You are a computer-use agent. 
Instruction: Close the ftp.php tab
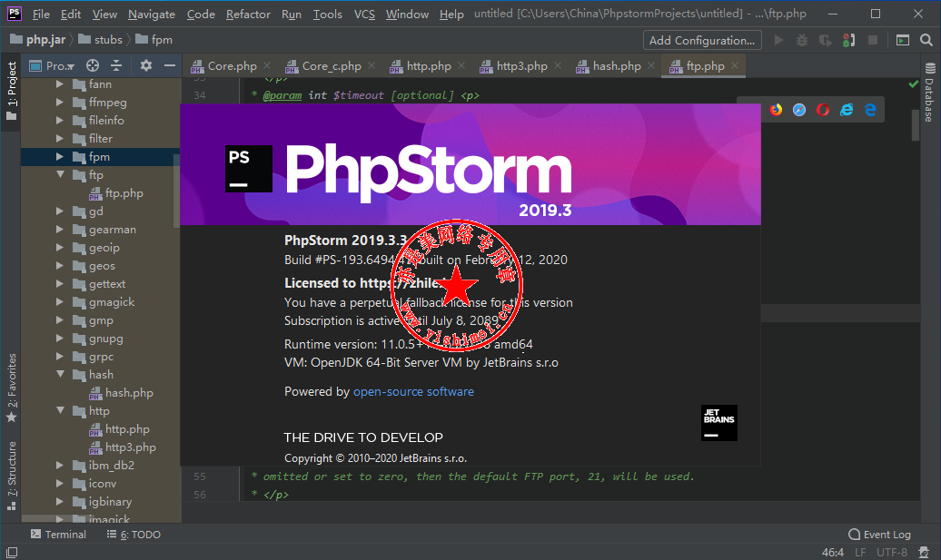[735, 66]
